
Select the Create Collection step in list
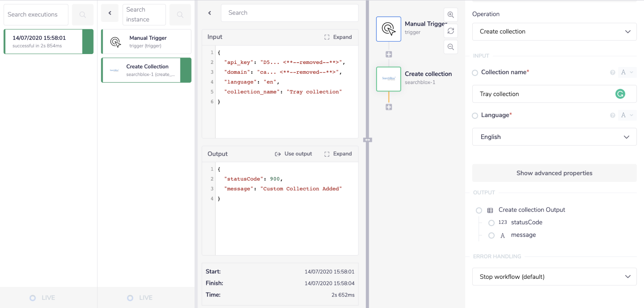coord(146,70)
